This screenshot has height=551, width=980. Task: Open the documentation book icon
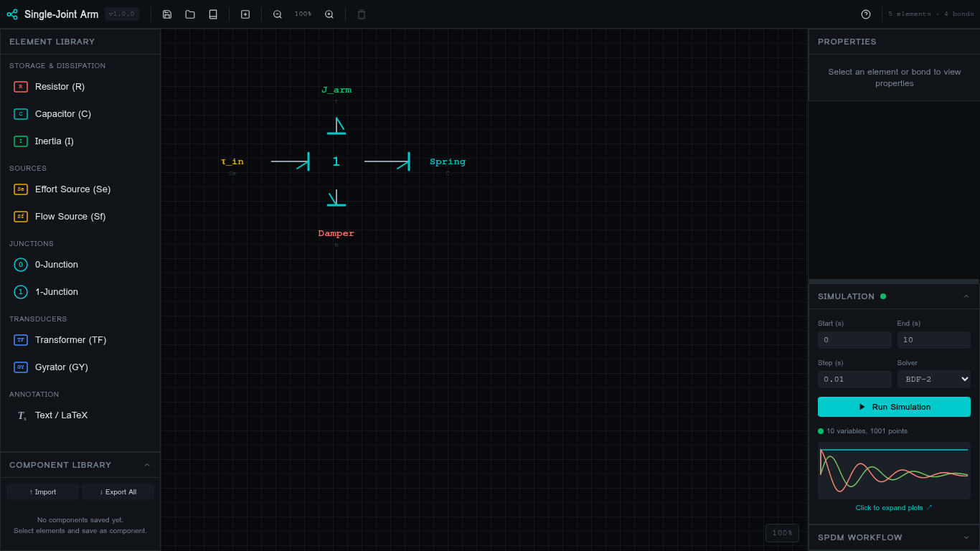tap(213, 14)
